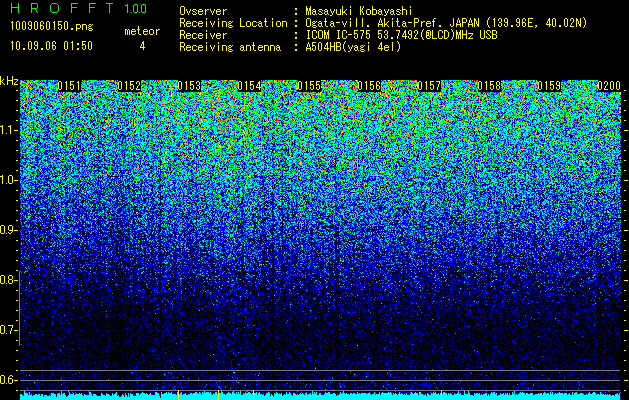629x400 pixels.
Task: Click the 0.6 kHz frequency axis label
Action: (7, 380)
